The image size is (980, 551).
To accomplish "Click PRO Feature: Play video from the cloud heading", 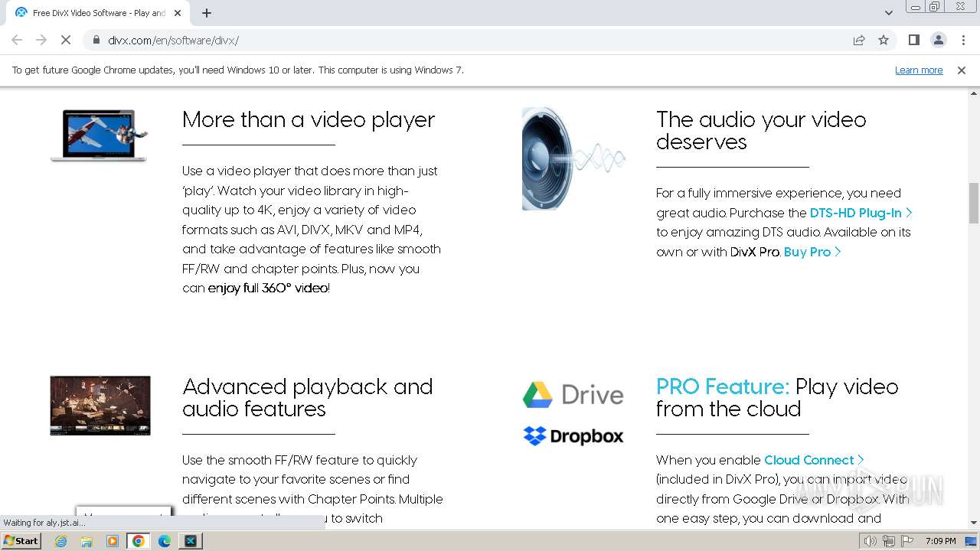I will 777,398.
